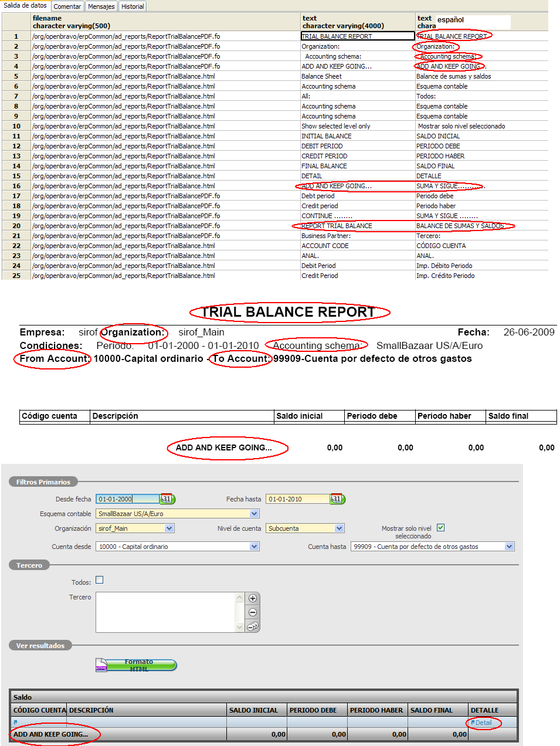Open the Fecha hasta calendar picker
This screenshot has height=746, width=560.
tap(337, 499)
